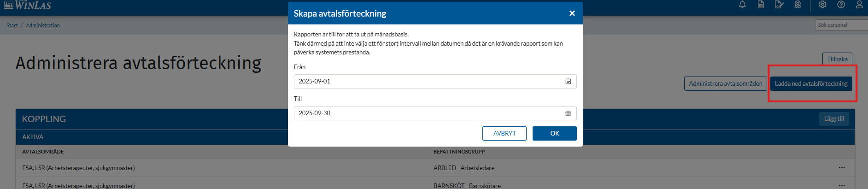Image resolution: width=868 pixels, height=189 pixels.
Task: Click the WinLAS logo
Action: click(x=28, y=5)
